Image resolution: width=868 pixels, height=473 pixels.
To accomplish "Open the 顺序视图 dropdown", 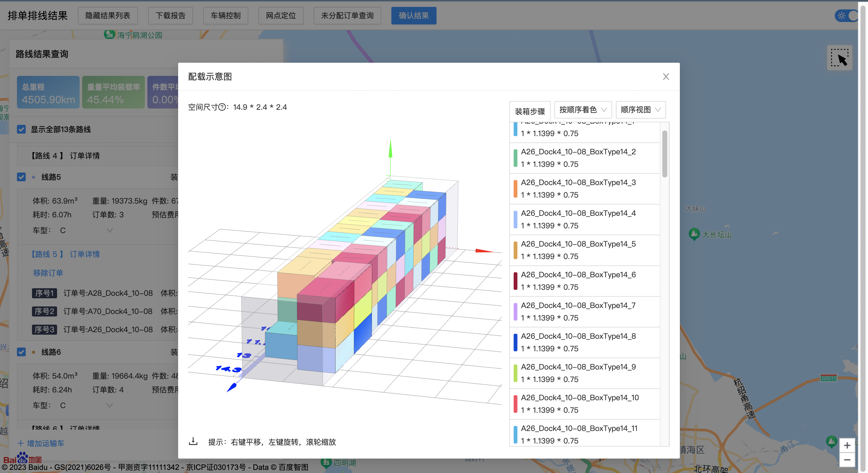I will (x=640, y=109).
